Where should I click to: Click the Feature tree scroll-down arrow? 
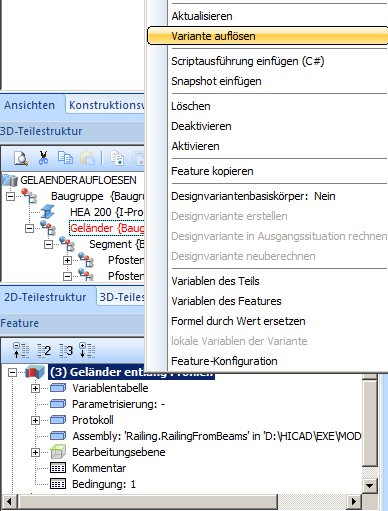tap(370, 486)
